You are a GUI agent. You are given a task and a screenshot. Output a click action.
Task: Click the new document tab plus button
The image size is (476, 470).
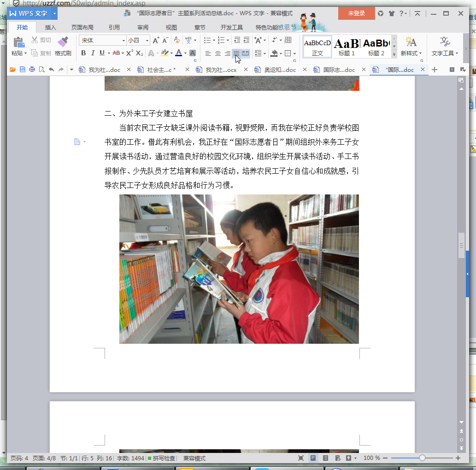[435, 70]
